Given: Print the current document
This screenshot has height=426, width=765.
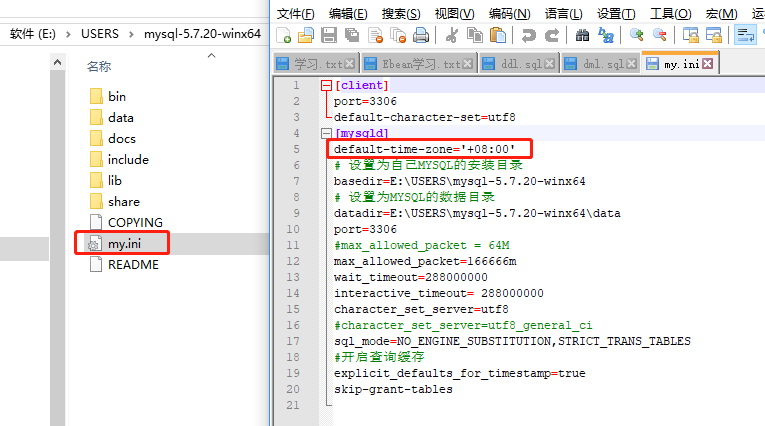Looking at the screenshot, I should [x=421, y=35].
